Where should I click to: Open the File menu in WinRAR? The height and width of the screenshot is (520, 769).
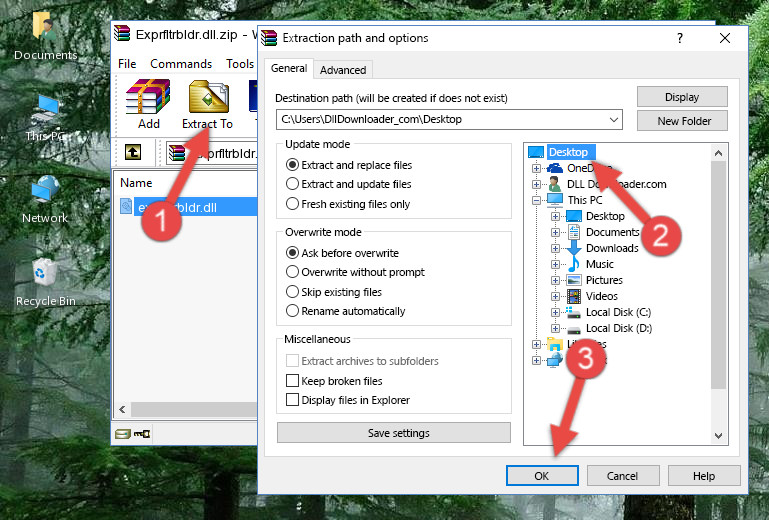click(x=127, y=64)
